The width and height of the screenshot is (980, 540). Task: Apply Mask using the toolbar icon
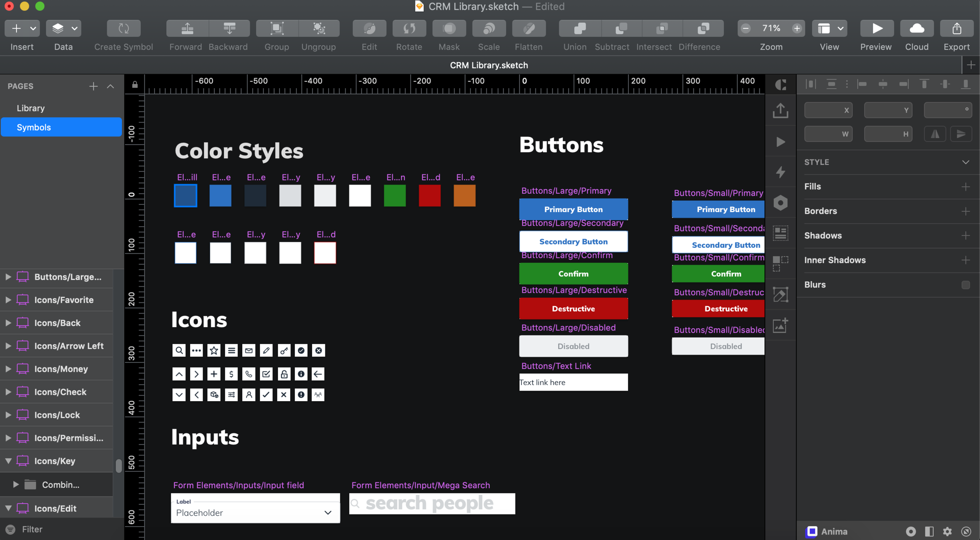449,28
